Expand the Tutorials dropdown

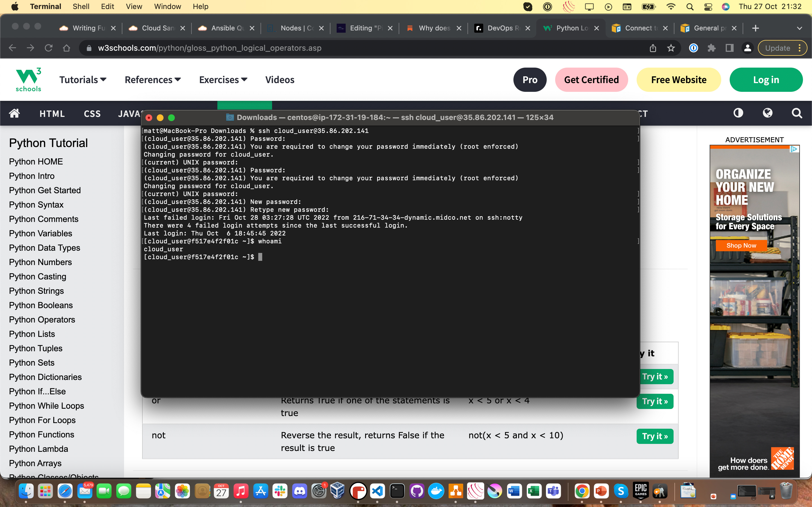point(83,80)
